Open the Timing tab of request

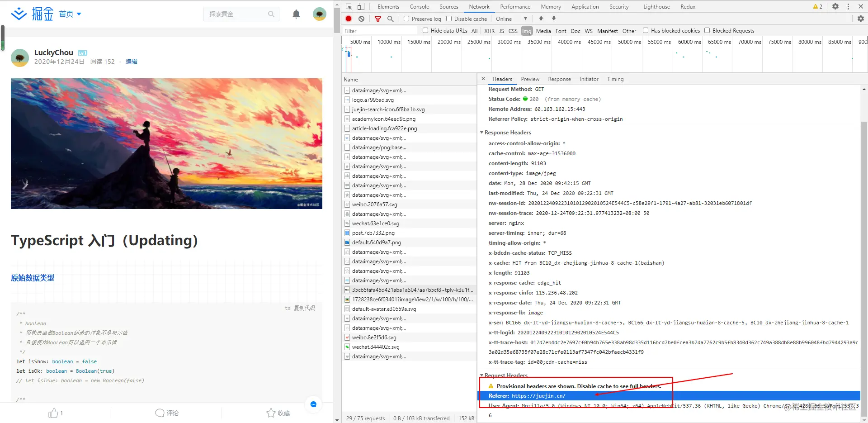pyautogui.click(x=615, y=79)
